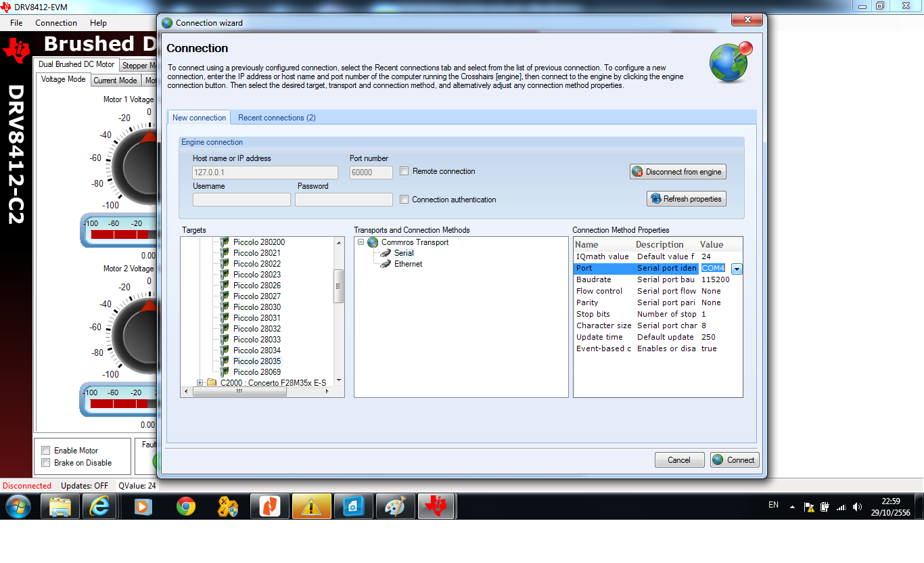Open Google Chrome from the taskbar

[x=186, y=506]
